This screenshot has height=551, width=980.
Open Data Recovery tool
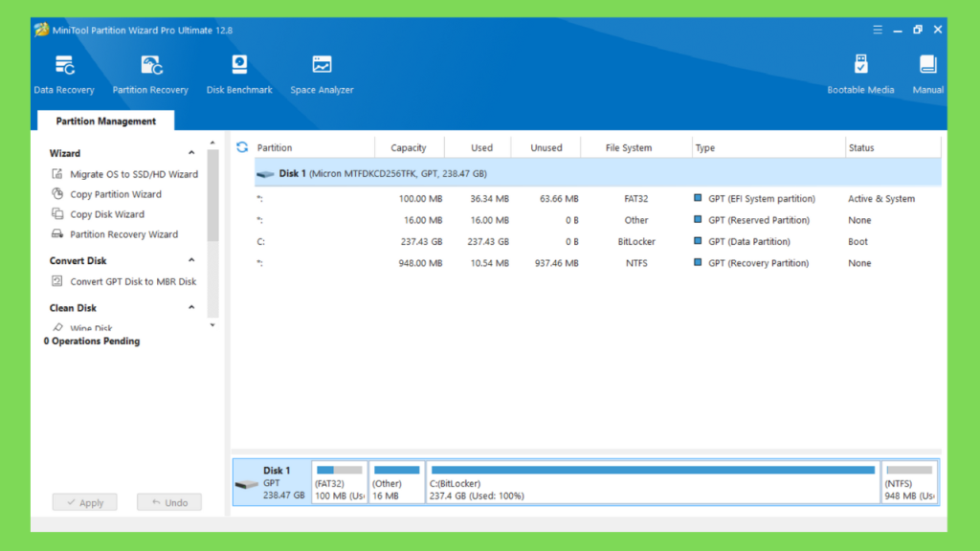coord(64,75)
